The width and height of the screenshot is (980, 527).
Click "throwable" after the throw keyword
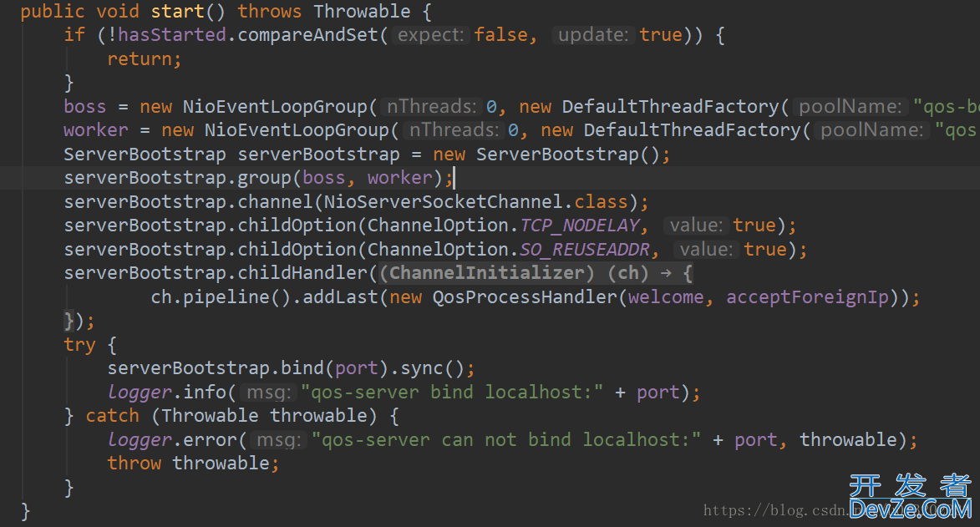click(x=221, y=464)
